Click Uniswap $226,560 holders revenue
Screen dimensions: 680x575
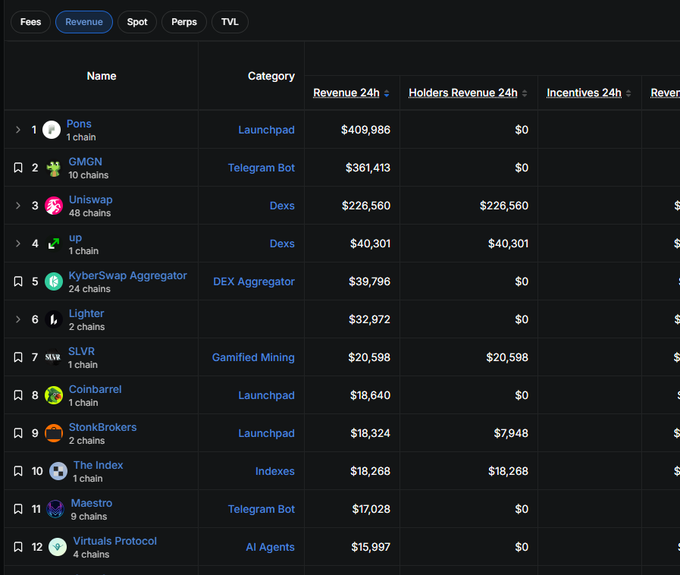[x=504, y=206]
